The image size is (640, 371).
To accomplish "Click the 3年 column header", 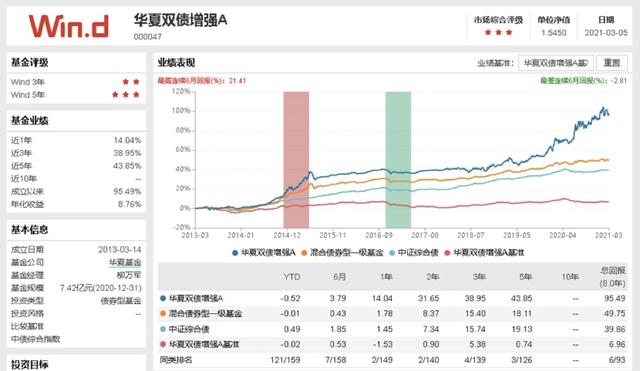I will coord(479,277).
